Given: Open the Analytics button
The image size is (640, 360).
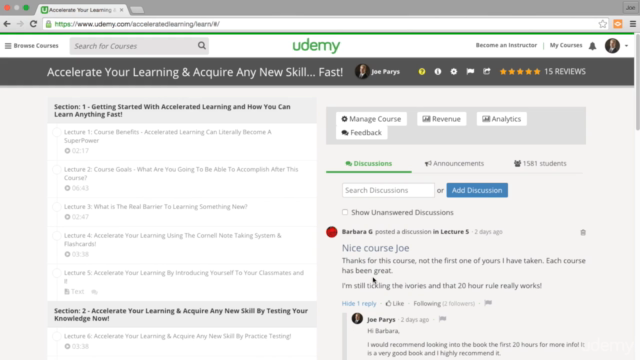Looking at the screenshot, I should 501,119.
